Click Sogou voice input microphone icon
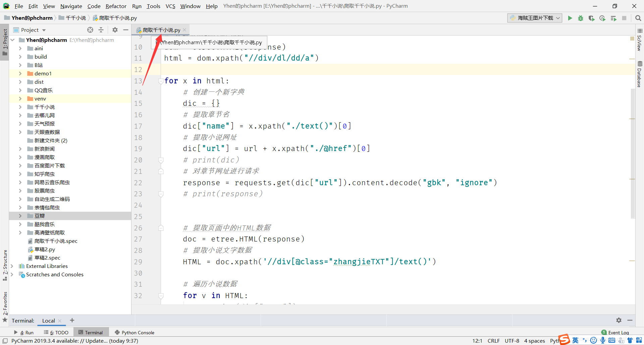This screenshot has height=345, width=644. [603, 340]
